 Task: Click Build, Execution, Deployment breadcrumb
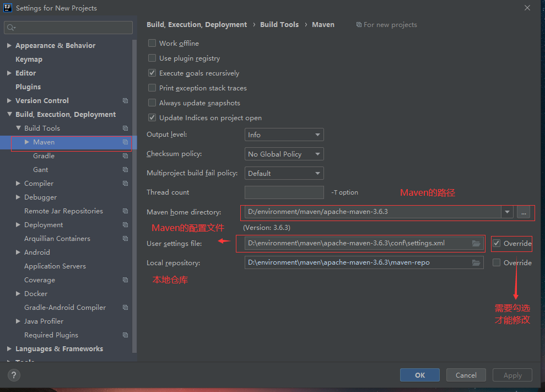[x=197, y=25]
